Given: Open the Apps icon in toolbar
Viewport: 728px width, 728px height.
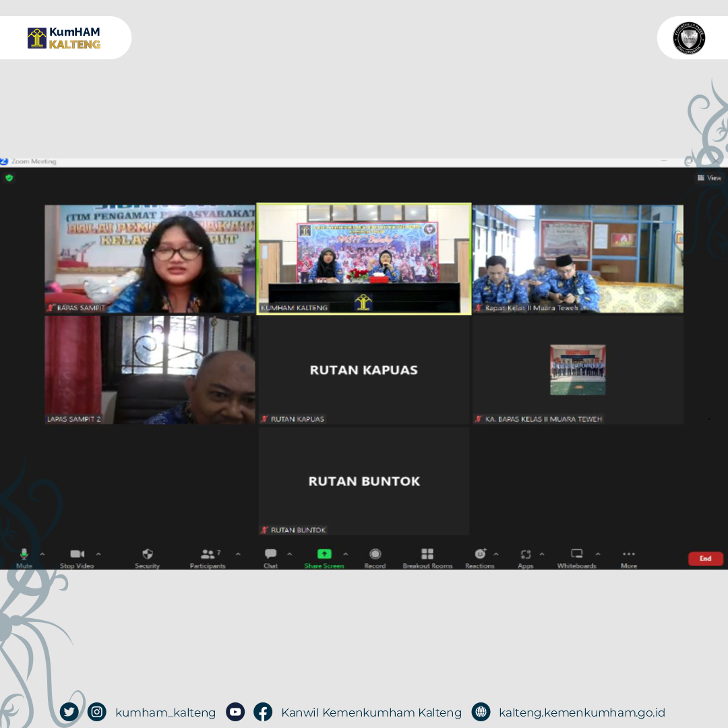Looking at the screenshot, I should point(526,555).
